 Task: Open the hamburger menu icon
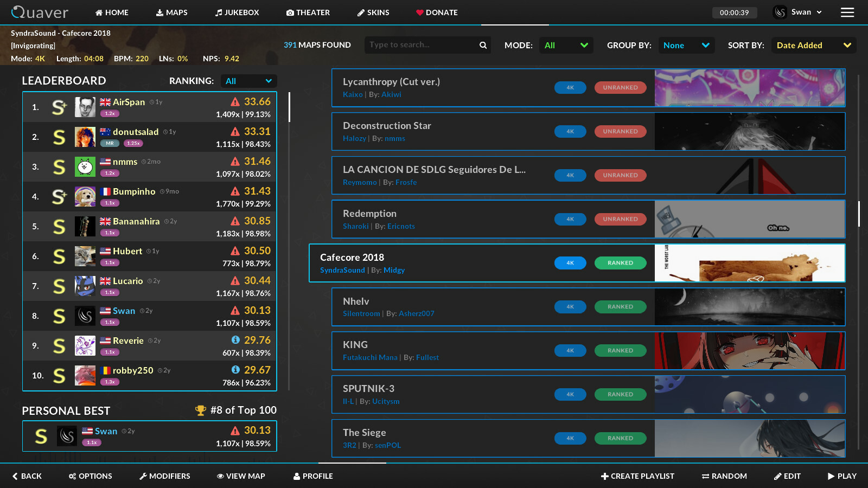pos(847,12)
